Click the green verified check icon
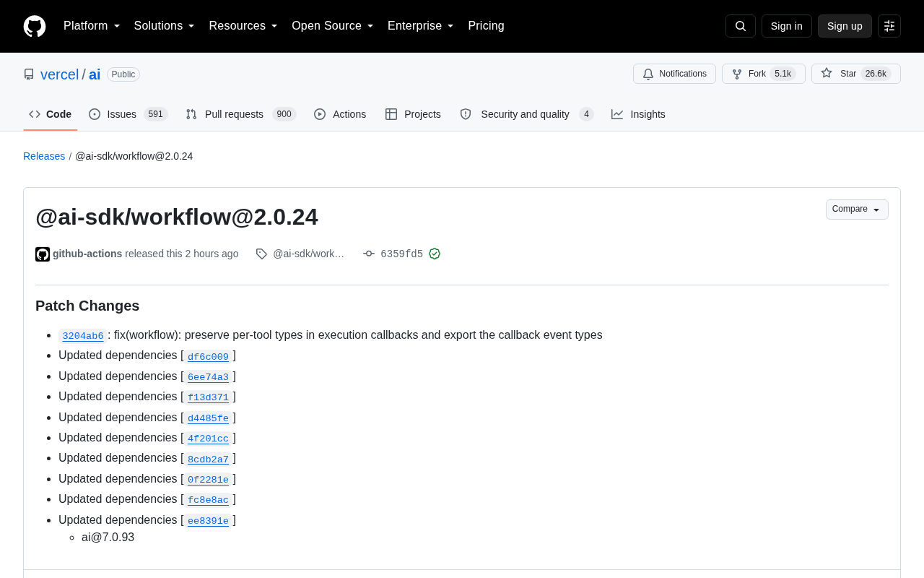 [435, 254]
